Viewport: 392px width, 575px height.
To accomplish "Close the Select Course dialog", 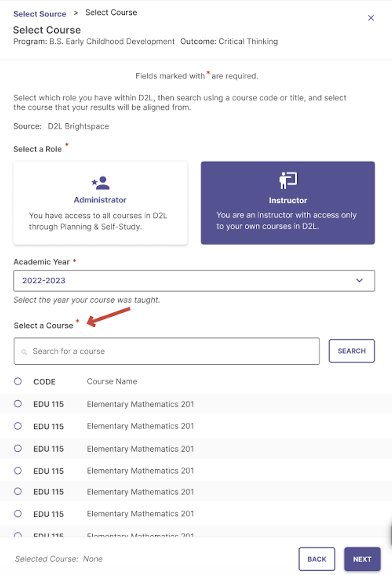I will 371,18.
